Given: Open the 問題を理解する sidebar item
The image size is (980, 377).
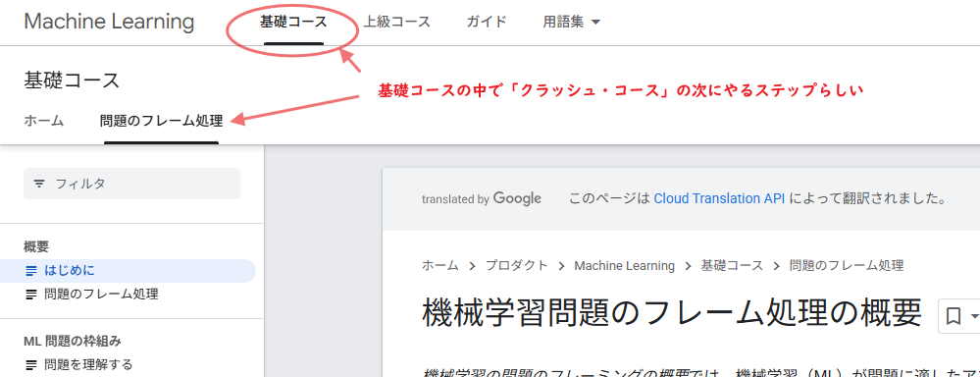Looking at the screenshot, I should coord(88,364).
